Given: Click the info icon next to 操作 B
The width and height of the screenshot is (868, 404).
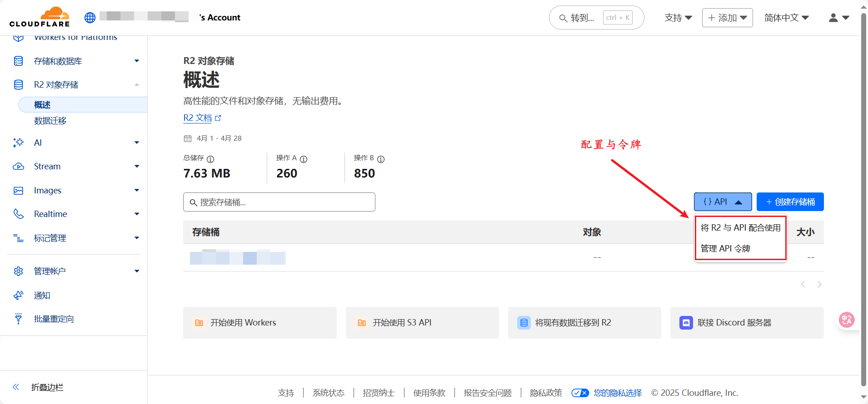Looking at the screenshot, I should point(381,159).
